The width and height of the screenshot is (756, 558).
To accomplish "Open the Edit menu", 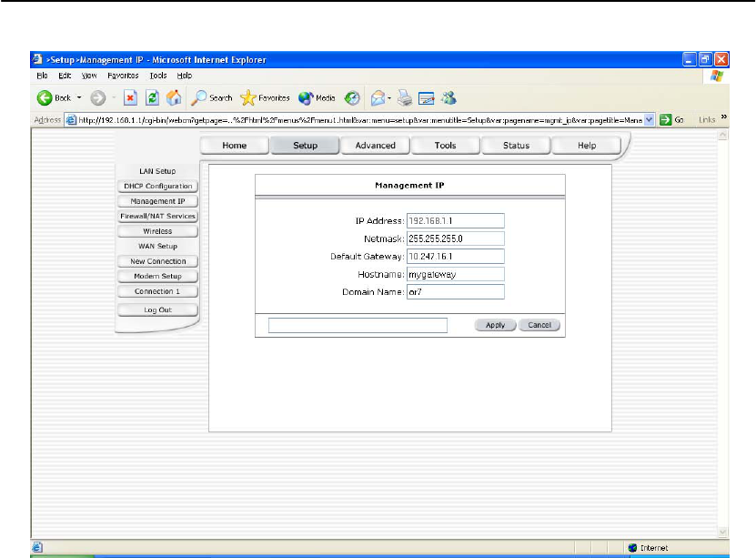I will point(65,76).
